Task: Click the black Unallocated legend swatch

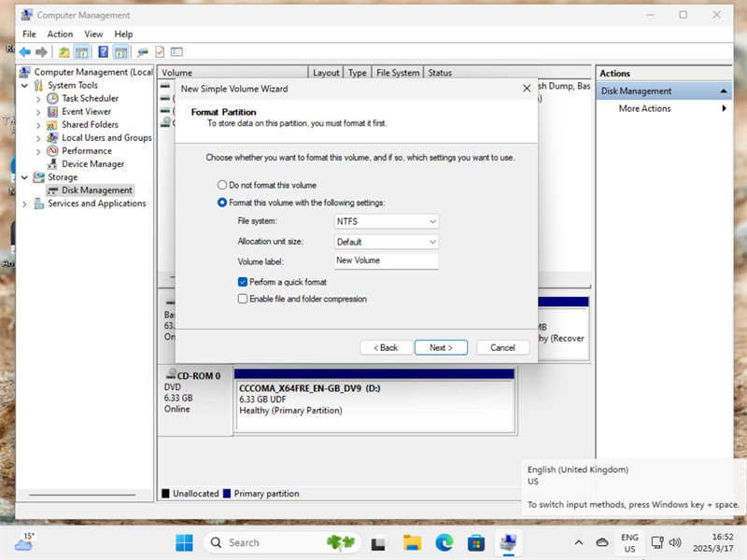Action: [165, 494]
